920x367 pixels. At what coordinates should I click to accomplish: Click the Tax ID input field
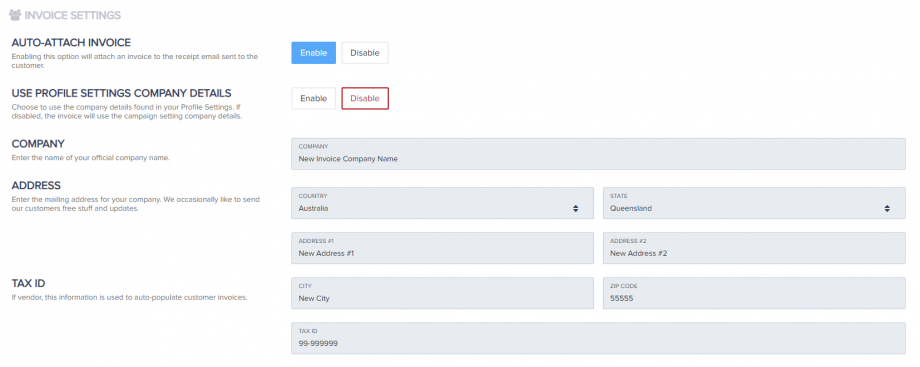(x=598, y=338)
